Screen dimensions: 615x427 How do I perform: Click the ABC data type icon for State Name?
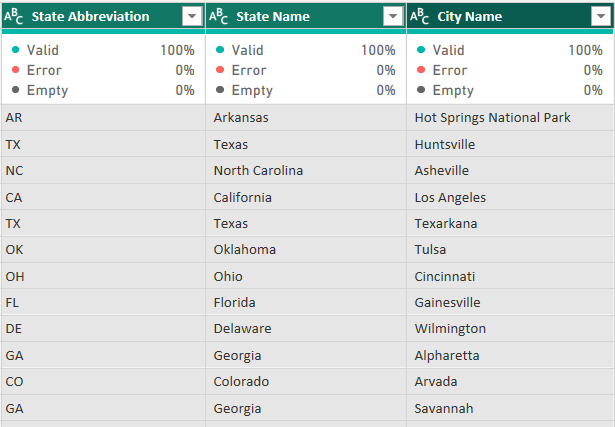click(218, 16)
